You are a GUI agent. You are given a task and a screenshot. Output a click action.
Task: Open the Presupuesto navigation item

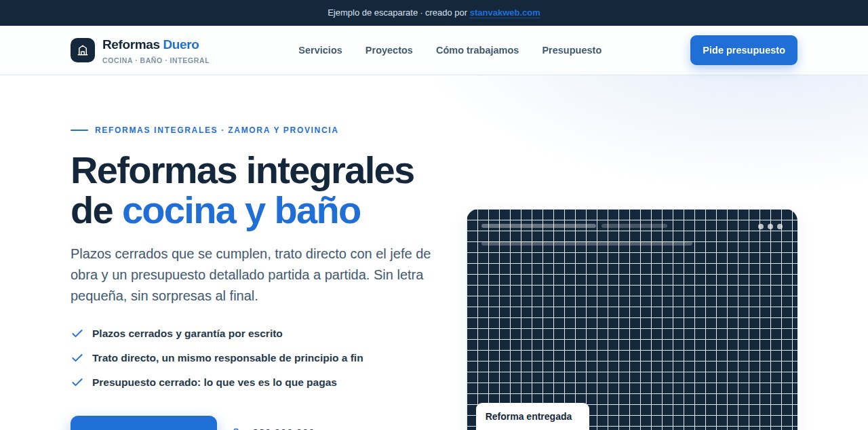pos(572,50)
